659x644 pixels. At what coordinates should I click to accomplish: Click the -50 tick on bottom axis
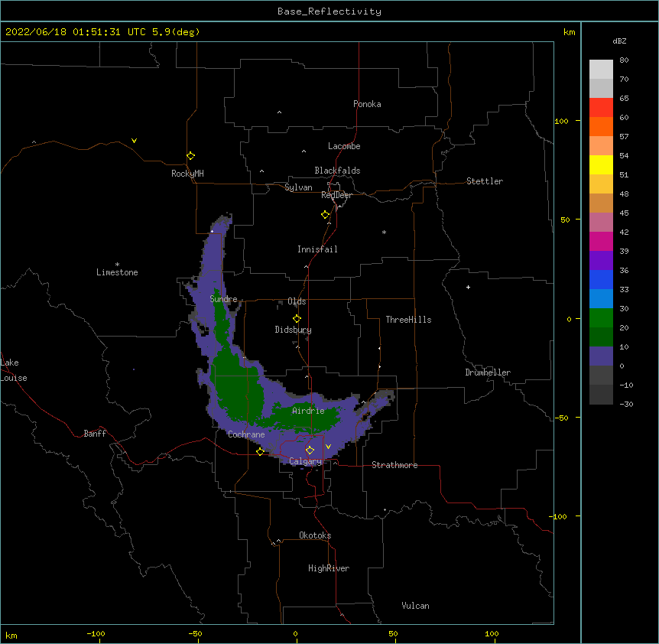(x=195, y=633)
